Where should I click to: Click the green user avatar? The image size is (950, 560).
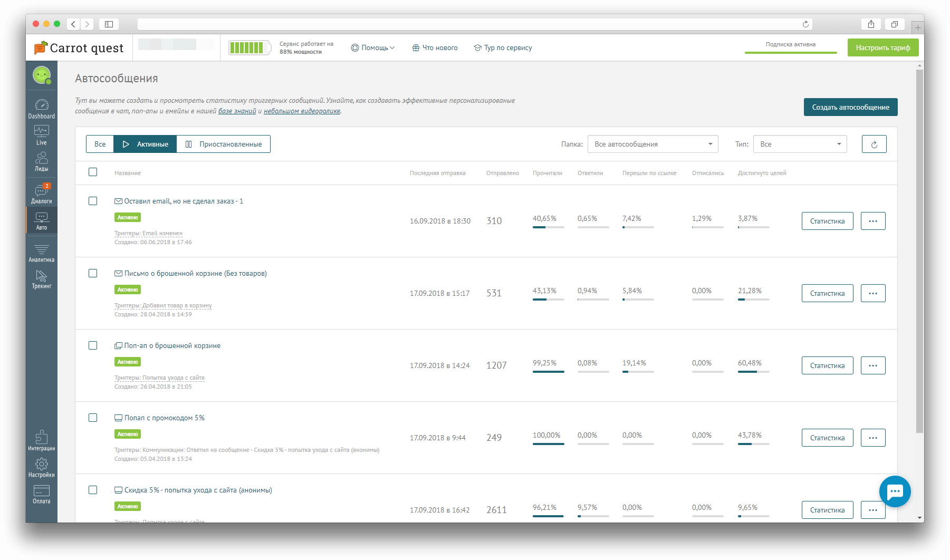tap(42, 75)
